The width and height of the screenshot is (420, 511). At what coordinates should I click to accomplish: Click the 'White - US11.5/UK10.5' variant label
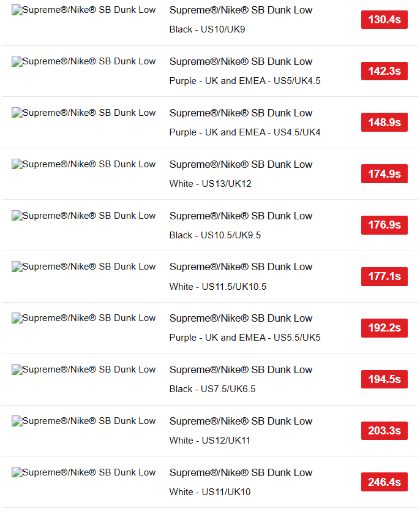click(x=218, y=286)
